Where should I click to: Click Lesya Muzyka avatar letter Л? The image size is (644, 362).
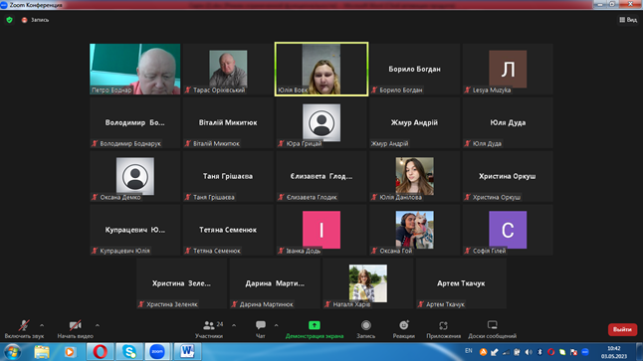click(508, 69)
